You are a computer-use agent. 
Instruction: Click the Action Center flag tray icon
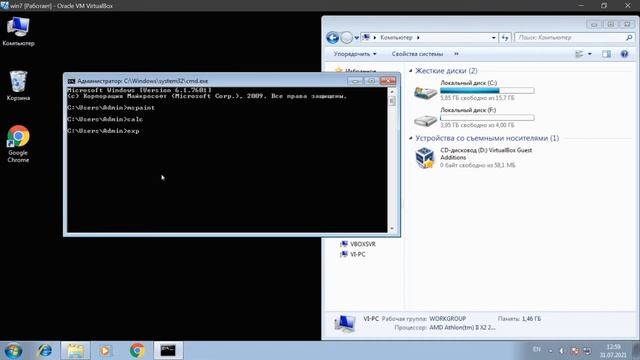(x=575, y=351)
